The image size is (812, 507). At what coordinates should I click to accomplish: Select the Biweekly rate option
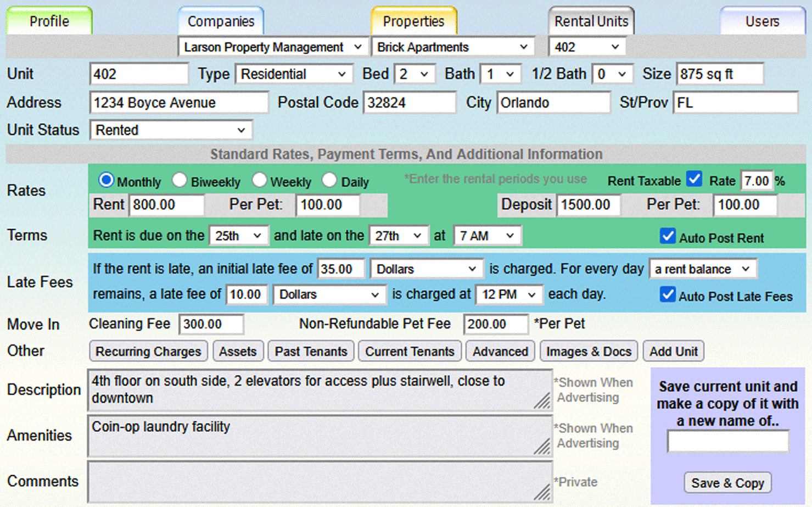(x=180, y=180)
